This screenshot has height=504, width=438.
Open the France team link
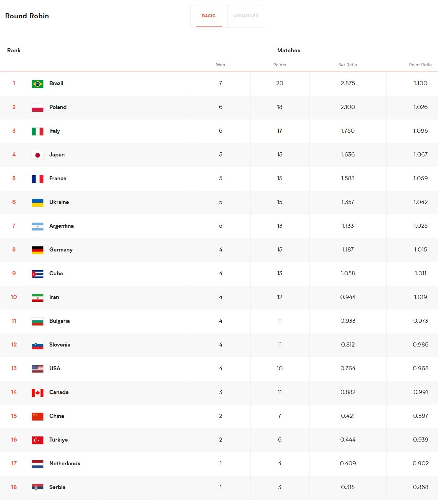[x=58, y=178]
